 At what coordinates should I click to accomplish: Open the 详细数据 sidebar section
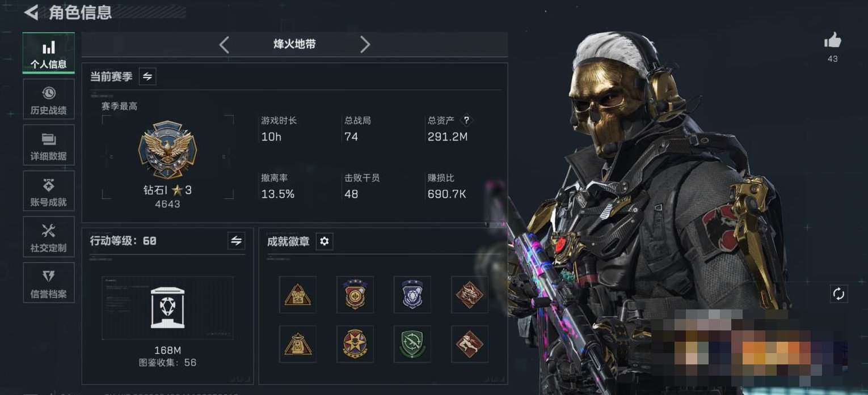49,146
